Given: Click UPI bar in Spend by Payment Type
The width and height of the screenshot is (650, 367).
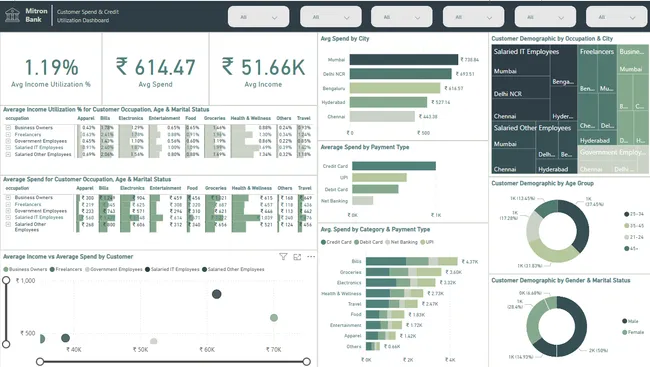Looking at the screenshot, I should (379, 177).
